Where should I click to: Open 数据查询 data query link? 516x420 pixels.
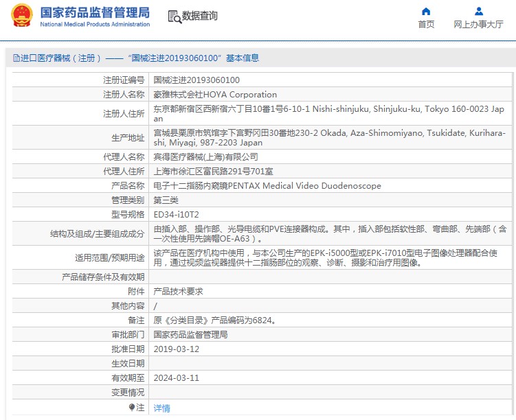(200, 16)
